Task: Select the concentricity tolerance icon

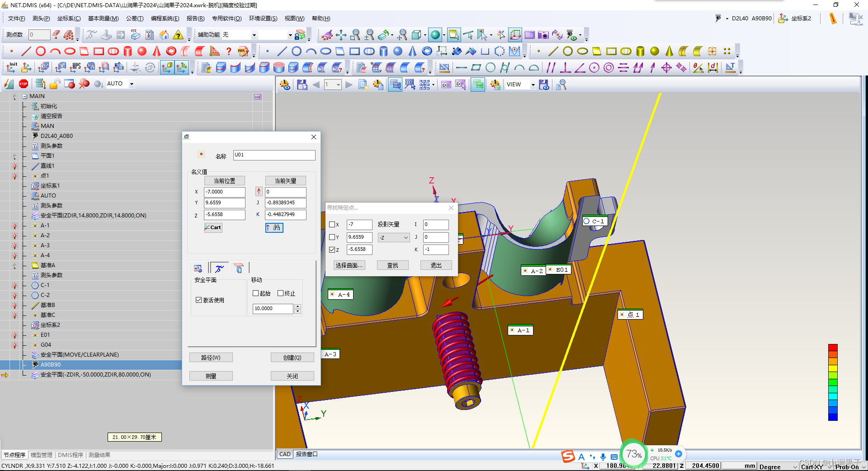Action: pyautogui.click(x=609, y=67)
